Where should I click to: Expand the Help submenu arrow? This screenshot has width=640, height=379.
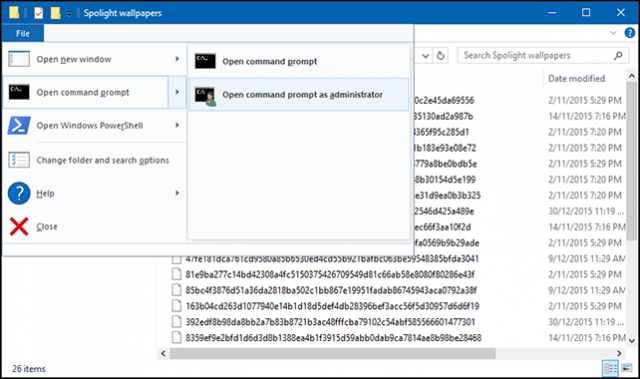pyautogui.click(x=177, y=193)
